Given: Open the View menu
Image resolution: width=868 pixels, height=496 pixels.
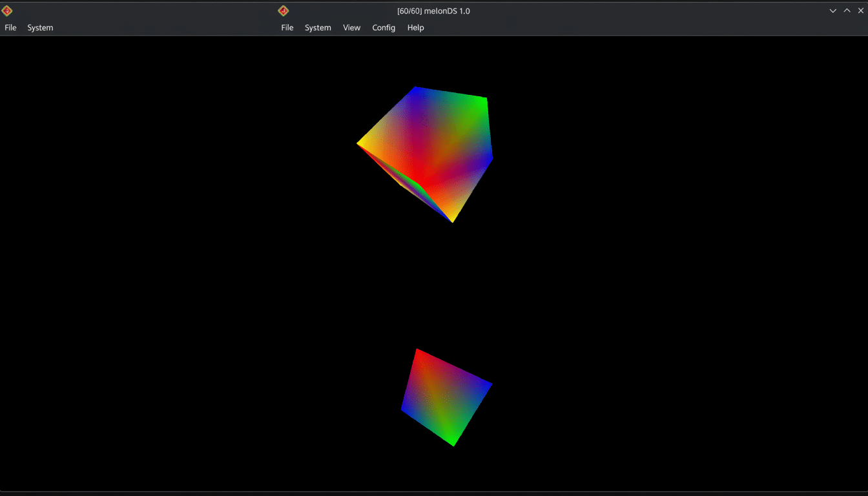Looking at the screenshot, I should (351, 27).
